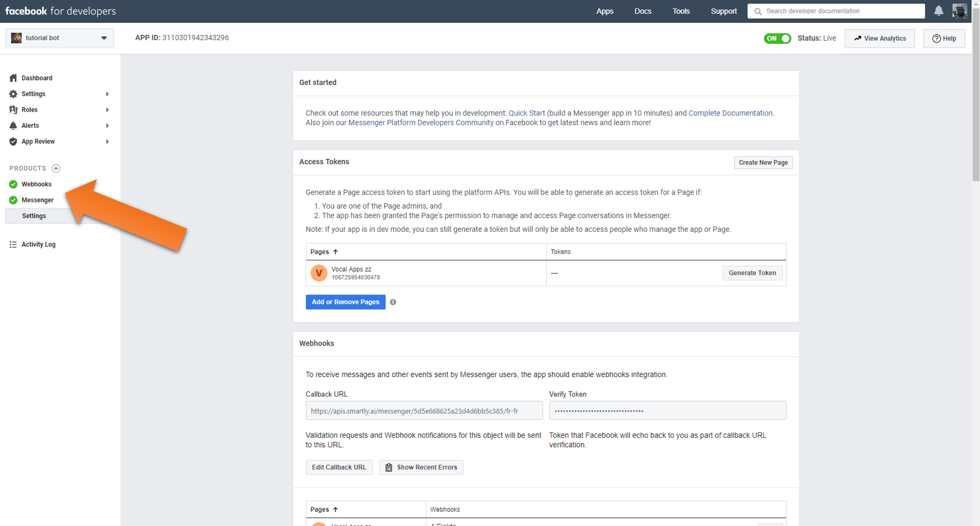Click the Alerts bell icon in sidebar
This screenshot has height=526, width=980.
[x=13, y=125]
